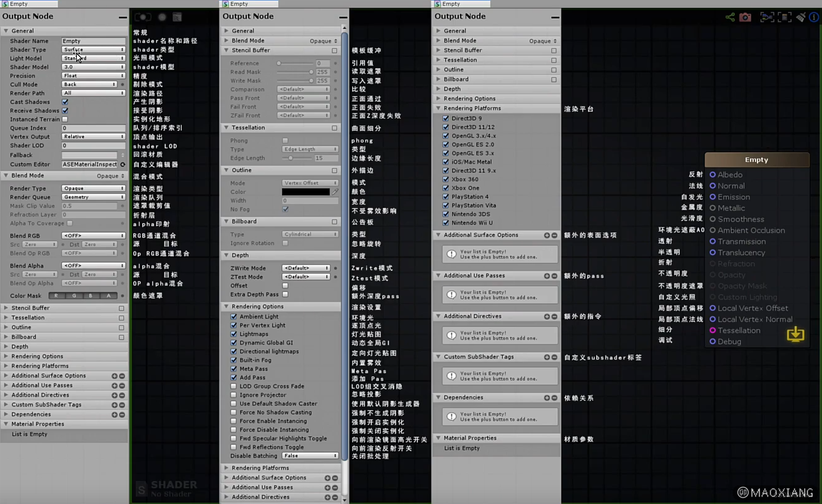
Task: Click the Shader Name input field
Action: [x=93, y=41]
